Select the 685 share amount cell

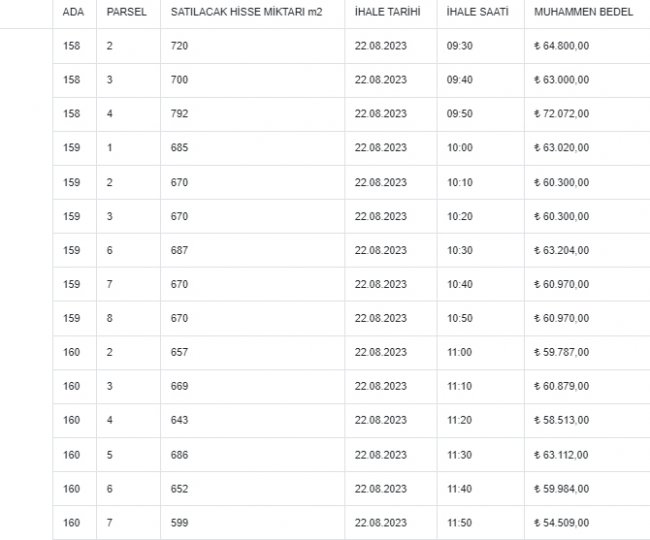point(179,148)
